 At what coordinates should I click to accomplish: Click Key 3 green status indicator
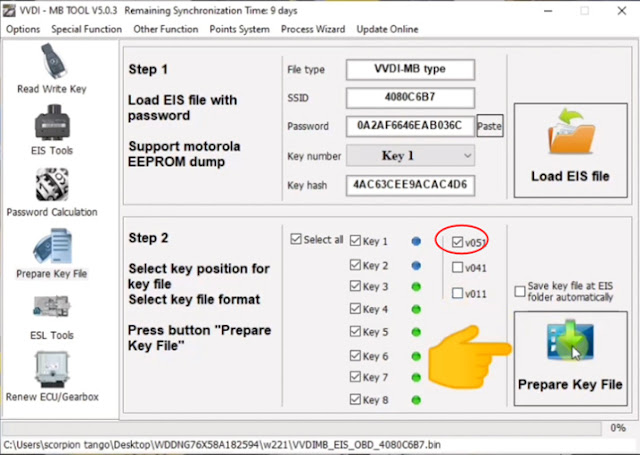[416, 287]
